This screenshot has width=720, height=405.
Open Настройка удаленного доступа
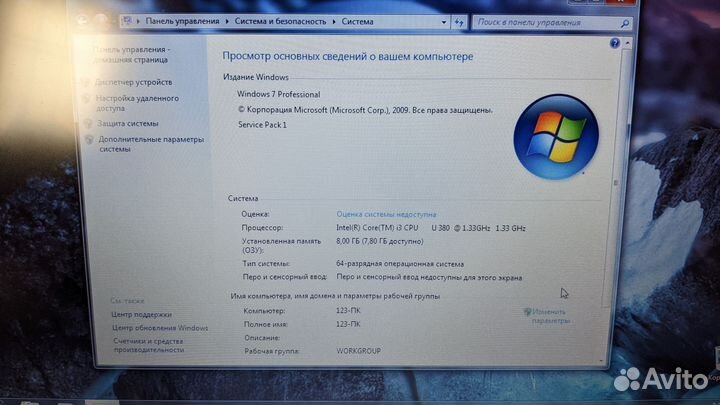coord(137,103)
